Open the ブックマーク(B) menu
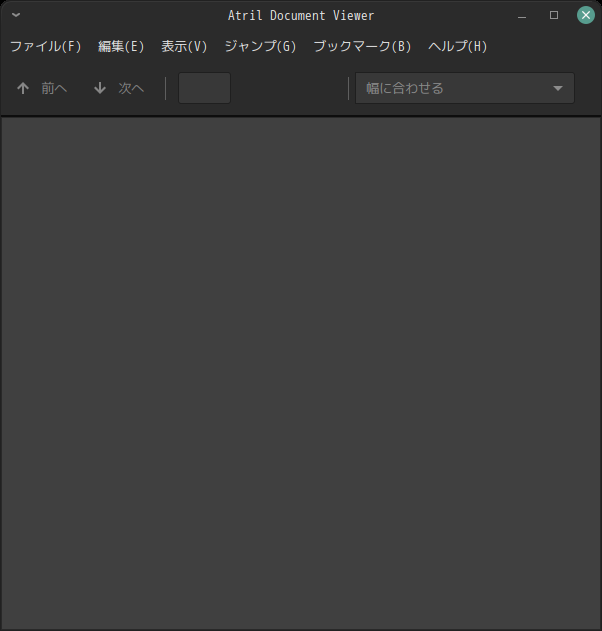The height and width of the screenshot is (631, 602). (x=362, y=47)
